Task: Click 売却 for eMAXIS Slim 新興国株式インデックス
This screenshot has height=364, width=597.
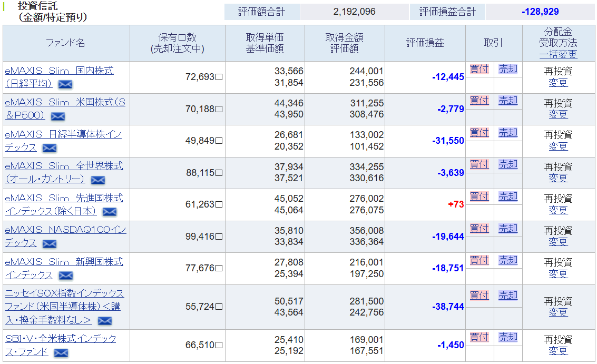Action: tap(508, 260)
